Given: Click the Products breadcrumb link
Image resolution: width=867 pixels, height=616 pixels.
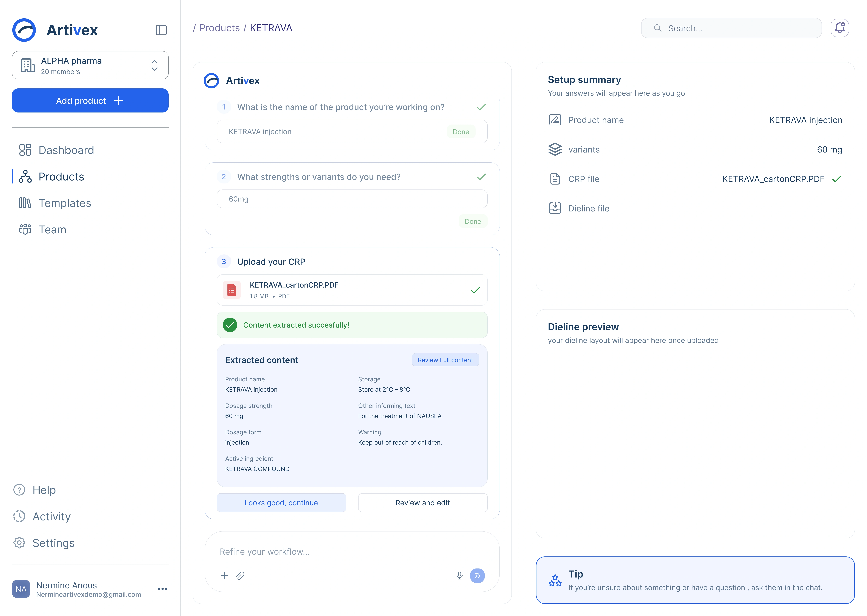Looking at the screenshot, I should tap(219, 28).
